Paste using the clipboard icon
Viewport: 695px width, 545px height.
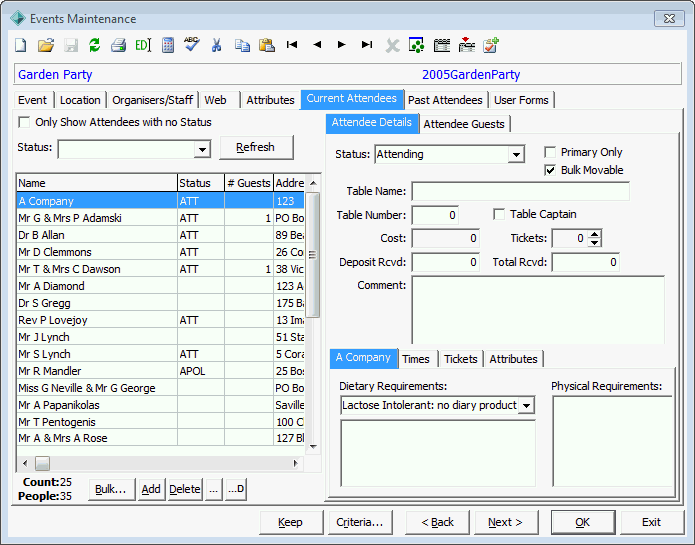pyautogui.click(x=267, y=45)
